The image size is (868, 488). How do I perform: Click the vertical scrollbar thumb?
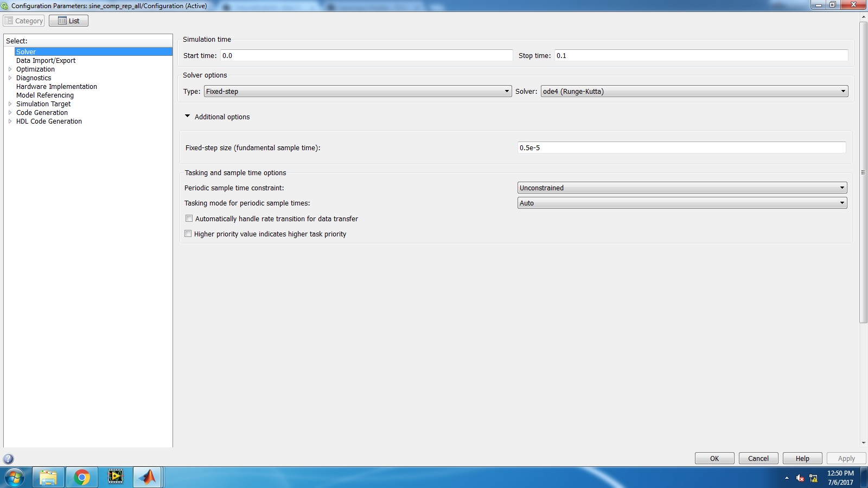coord(863,172)
